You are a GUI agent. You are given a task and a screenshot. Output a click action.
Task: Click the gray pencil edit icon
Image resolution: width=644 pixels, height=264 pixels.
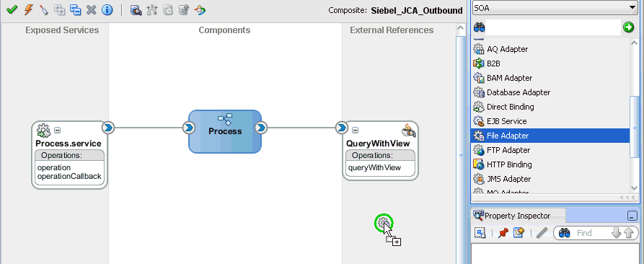[542, 233]
